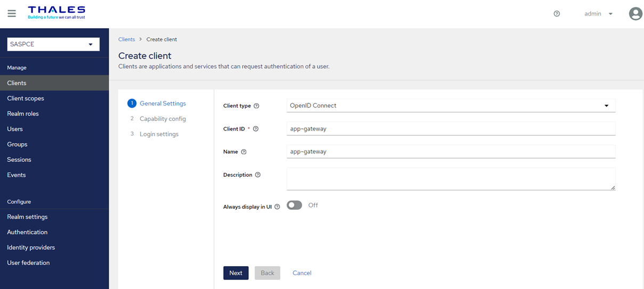Open the admin user dropdown menu
This screenshot has height=289, width=644.
click(598, 14)
